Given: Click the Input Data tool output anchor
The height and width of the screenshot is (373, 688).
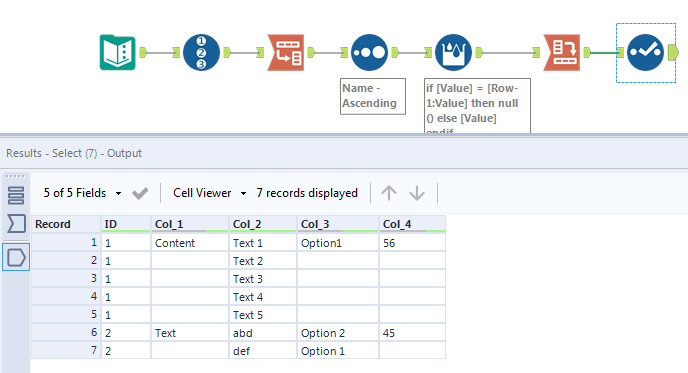Looking at the screenshot, I should point(143,53).
